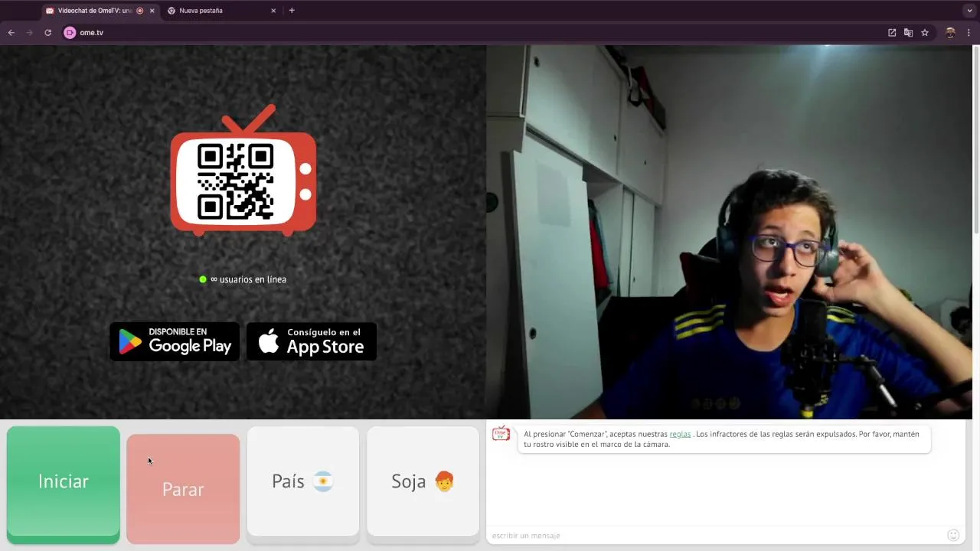Close the Nueva pestaña tab
Screen dimensions: 980x551
pyautogui.click(x=273, y=11)
